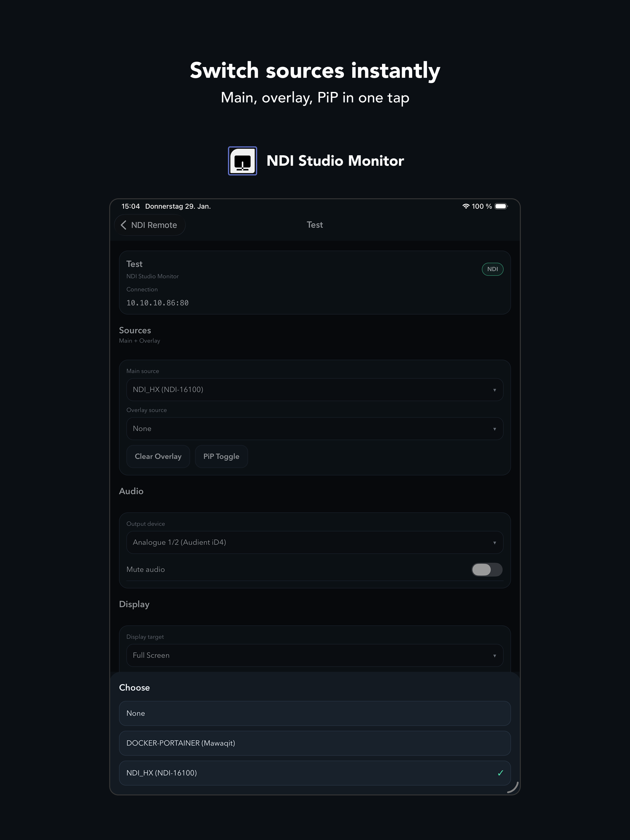Choose DOCKER-PORTAINER (Mawaqit) source
The image size is (630, 840).
(315, 743)
